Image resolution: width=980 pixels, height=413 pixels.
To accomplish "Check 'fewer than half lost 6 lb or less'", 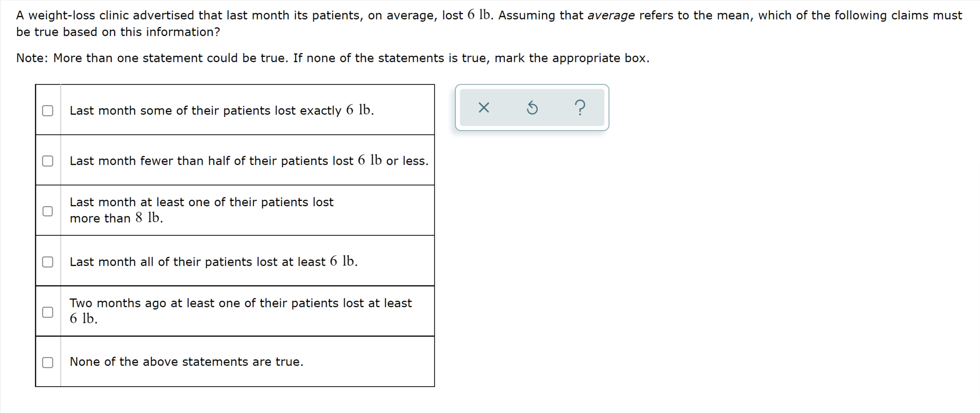I will click(x=48, y=161).
